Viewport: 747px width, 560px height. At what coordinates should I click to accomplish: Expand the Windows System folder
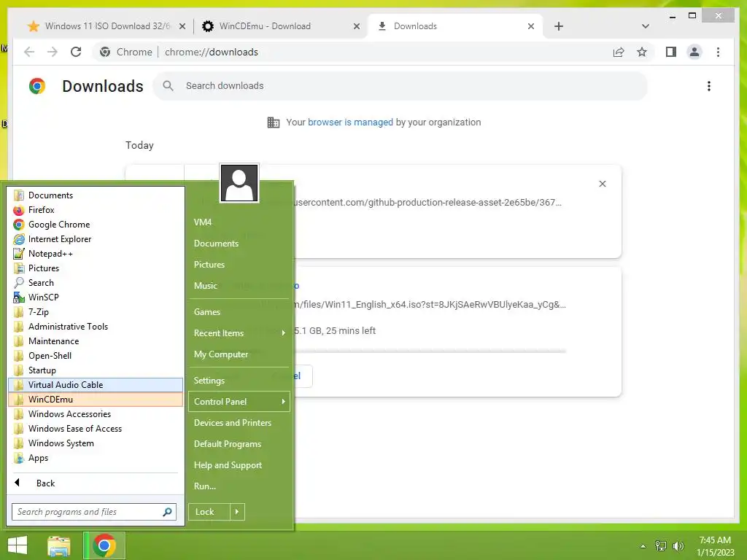pos(96,443)
